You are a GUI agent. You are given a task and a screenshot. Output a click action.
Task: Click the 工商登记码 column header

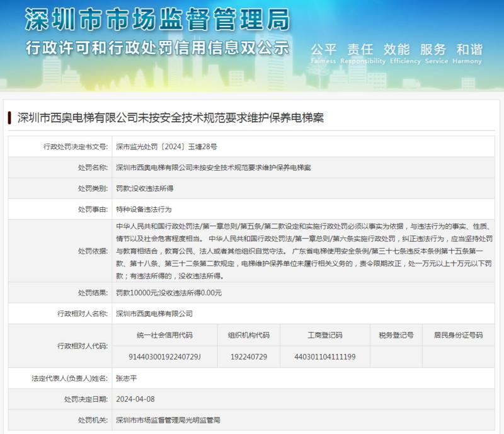coord(325,335)
